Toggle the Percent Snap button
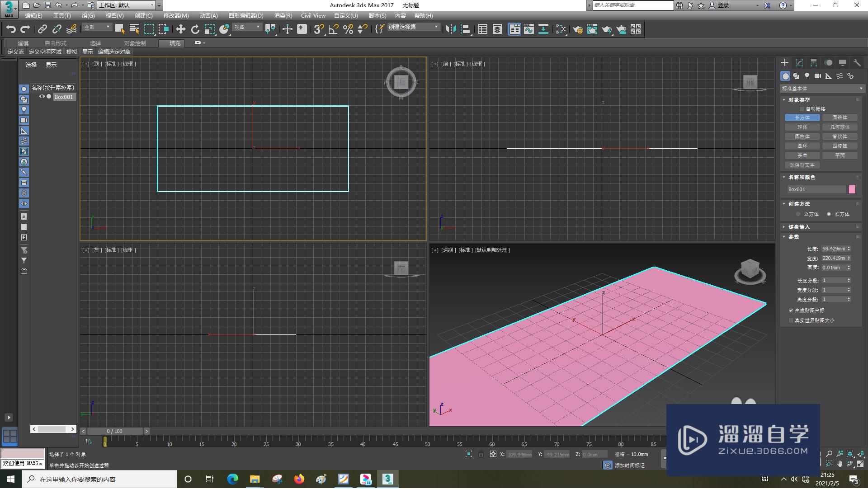Screen dimensions: 868x489 (348, 29)
